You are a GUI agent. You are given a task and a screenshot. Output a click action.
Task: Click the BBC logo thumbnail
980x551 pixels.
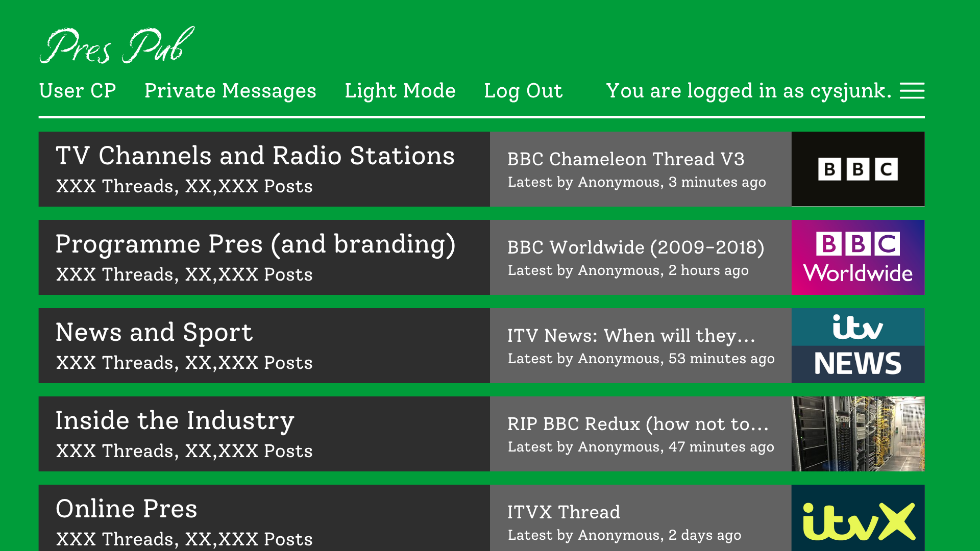pos(857,169)
